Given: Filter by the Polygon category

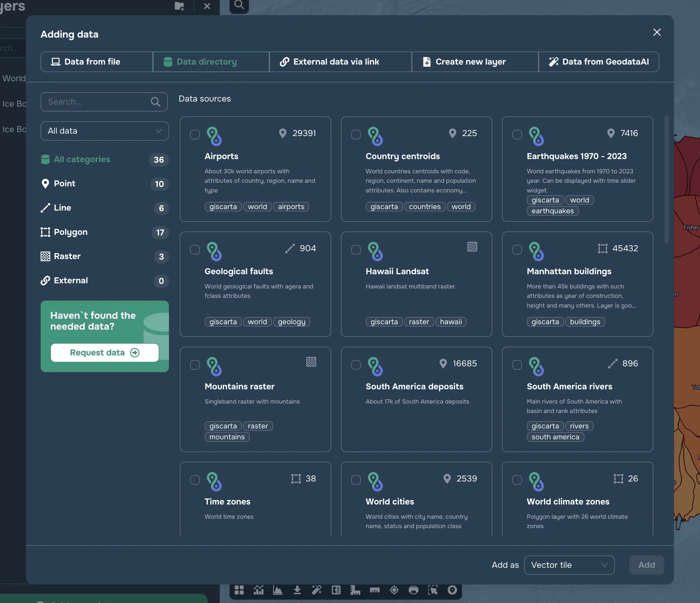Looking at the screenshot, I should click(70, 232).
